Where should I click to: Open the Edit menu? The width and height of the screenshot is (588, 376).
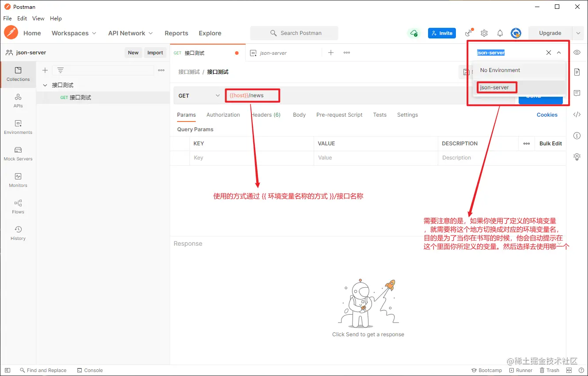pyautogui.click(x=22, y=19)
